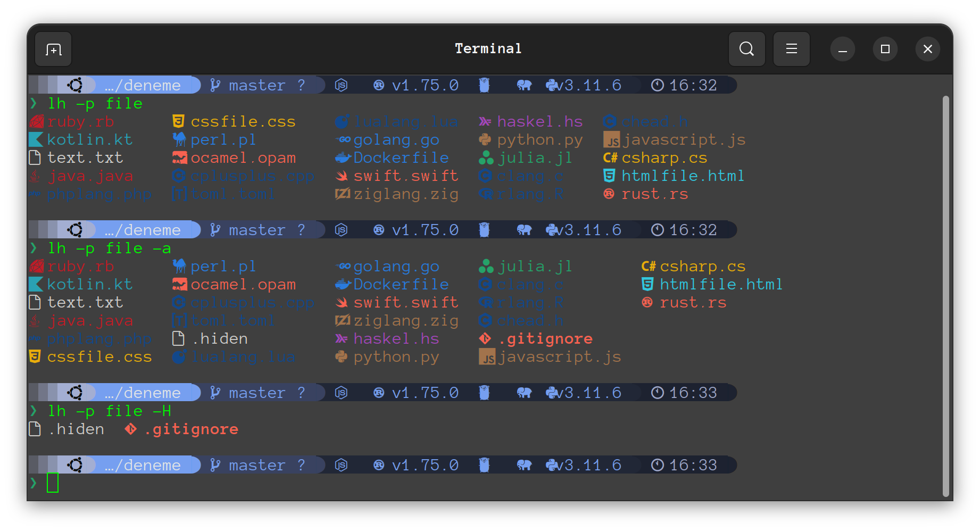
Task: Click csharp.cs in the second listing
Action: 703,266
